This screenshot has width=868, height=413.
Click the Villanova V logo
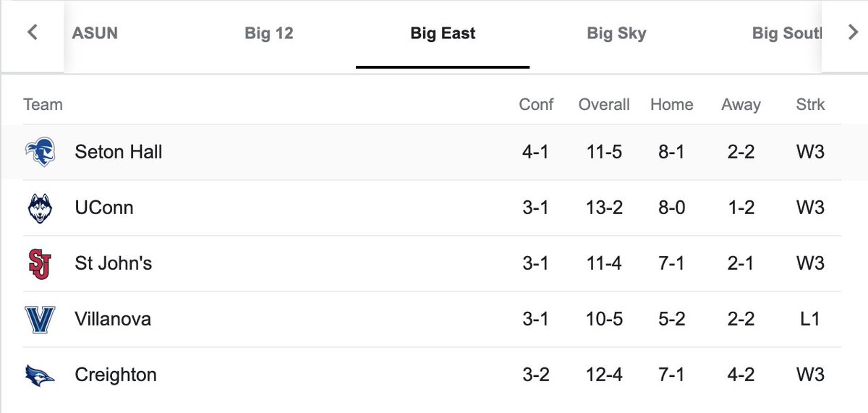pos(41,320)
